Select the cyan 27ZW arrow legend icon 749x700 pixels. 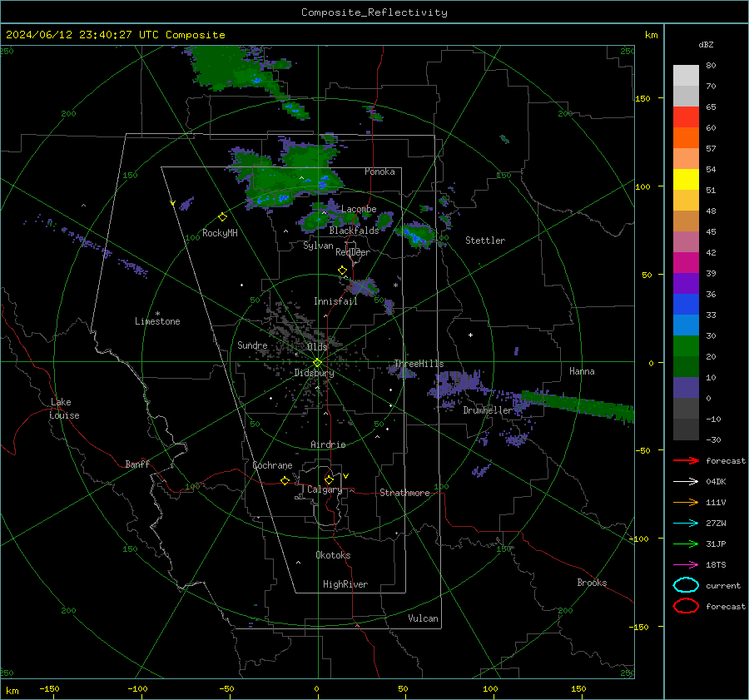click(686, 524)
